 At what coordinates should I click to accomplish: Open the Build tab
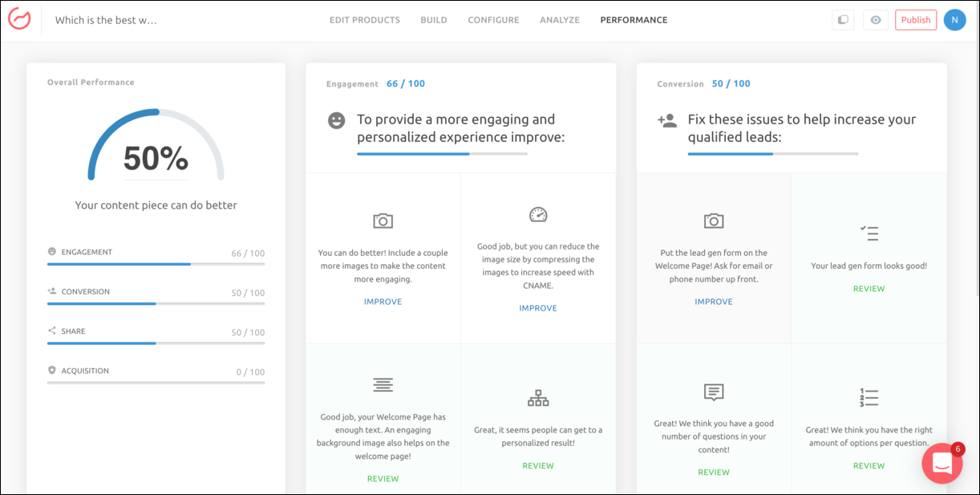[x=434, y=20]
